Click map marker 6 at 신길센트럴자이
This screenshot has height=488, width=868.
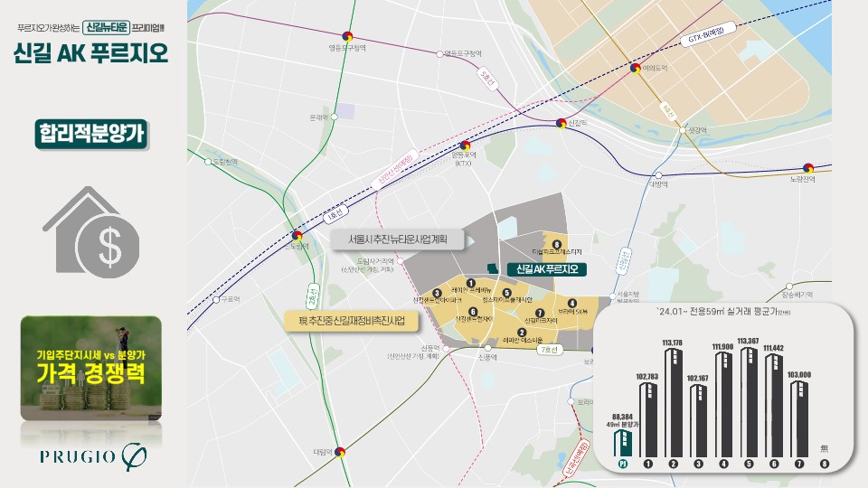pos(473,312)
